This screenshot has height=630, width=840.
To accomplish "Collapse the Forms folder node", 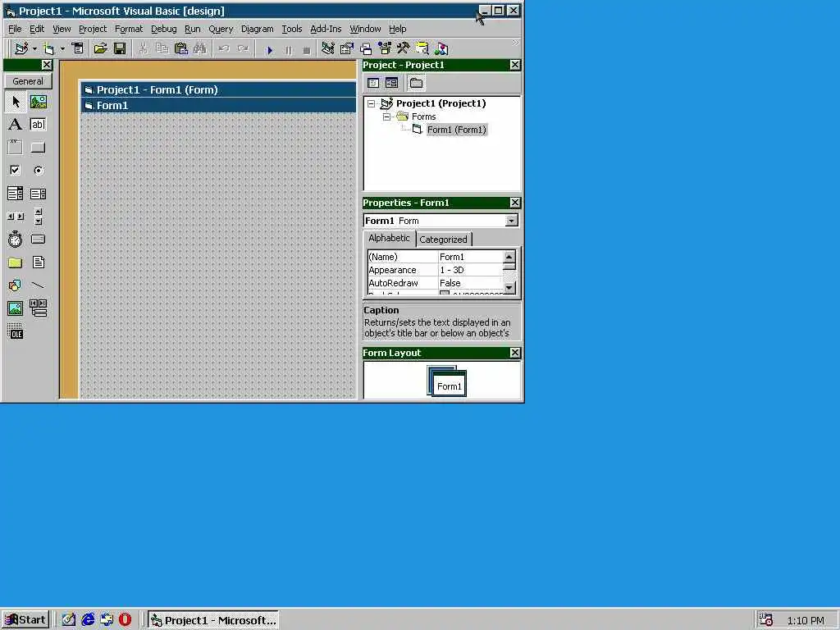I will pyautogui.click(x=387, y=116).
